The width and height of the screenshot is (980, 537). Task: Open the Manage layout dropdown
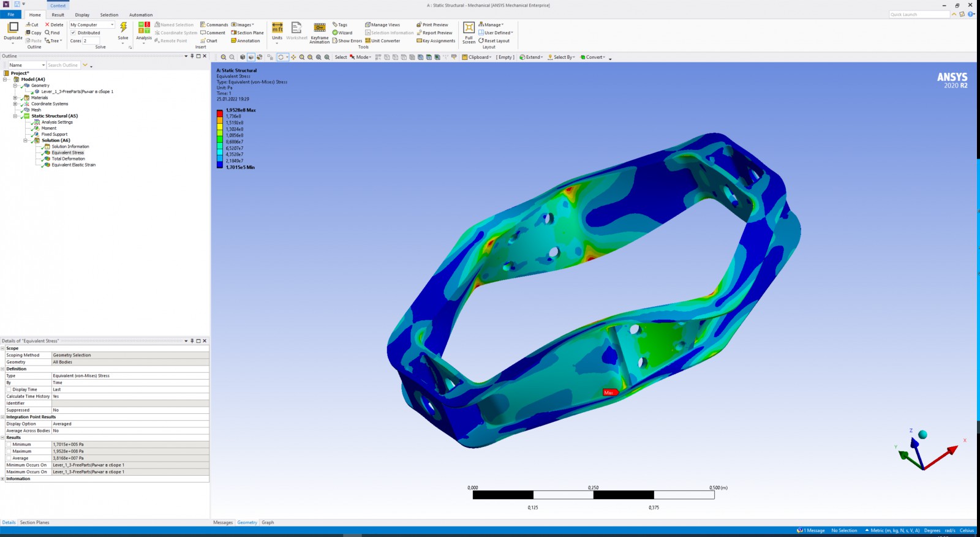pyautogui.click(x=491, y=25)
